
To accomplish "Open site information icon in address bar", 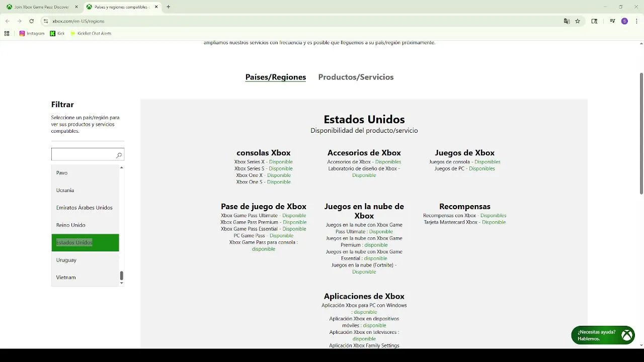I will 46,21.
